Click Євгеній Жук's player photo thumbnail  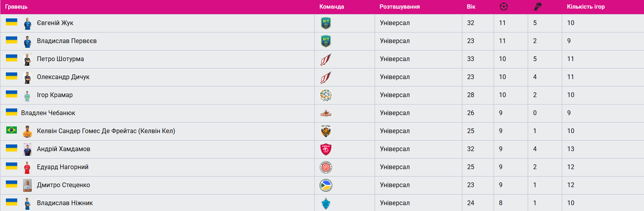pos(27,23)
